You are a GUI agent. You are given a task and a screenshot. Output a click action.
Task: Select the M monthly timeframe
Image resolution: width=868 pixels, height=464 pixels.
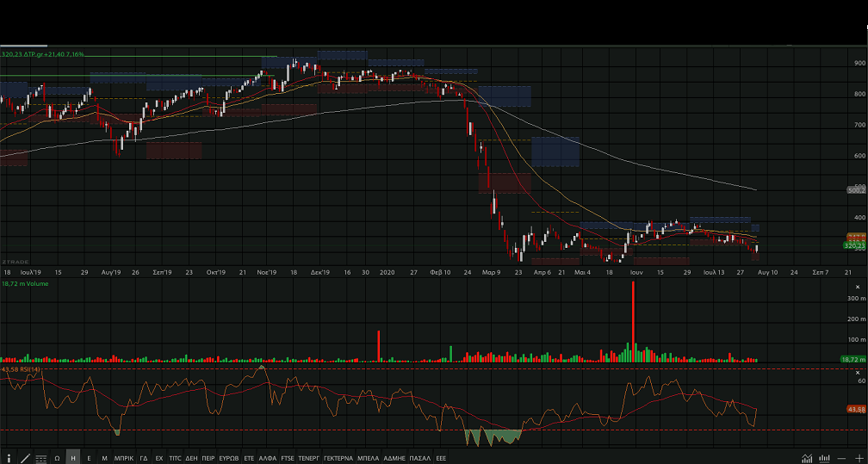tap(104, 458)
